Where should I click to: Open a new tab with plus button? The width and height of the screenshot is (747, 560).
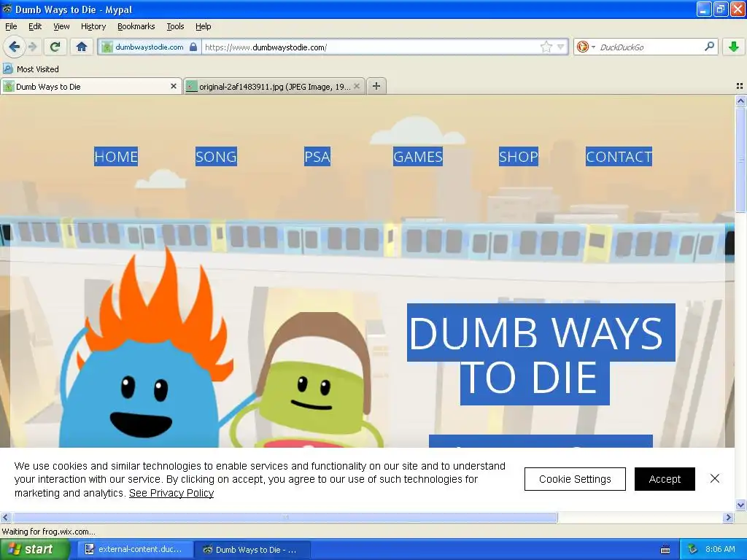[x=376, y=86]
